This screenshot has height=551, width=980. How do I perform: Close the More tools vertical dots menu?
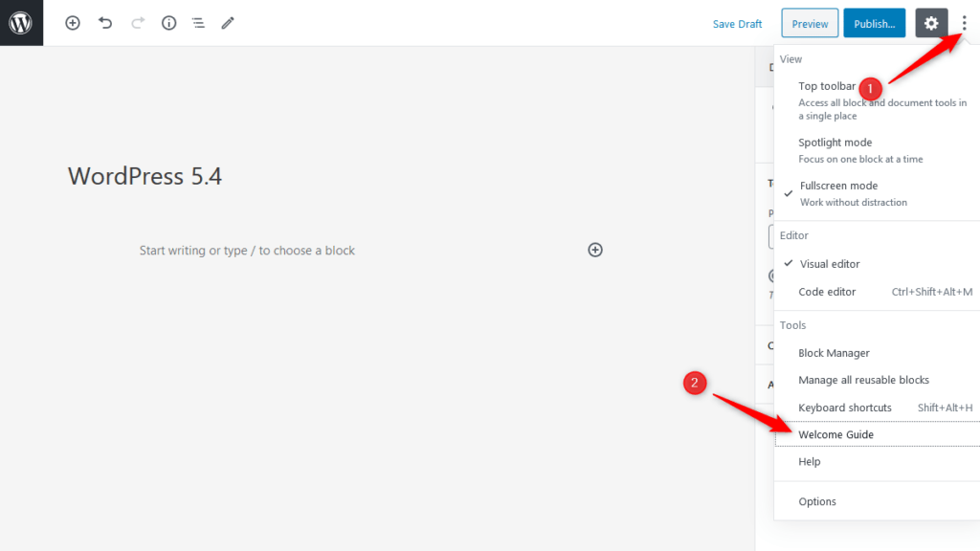point(965,23)
